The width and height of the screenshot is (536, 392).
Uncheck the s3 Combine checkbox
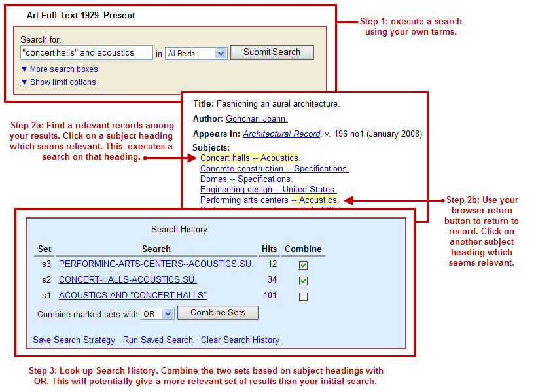click(x=303, y=266)
